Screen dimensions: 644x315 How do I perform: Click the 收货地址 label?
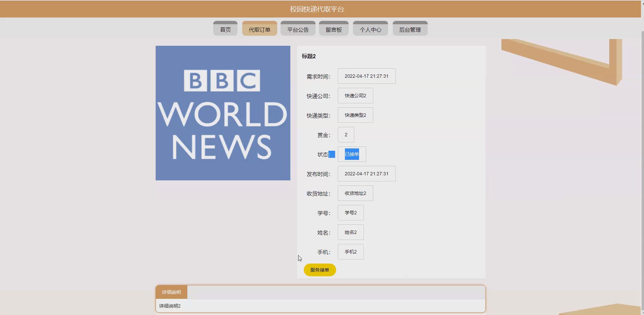318,194
